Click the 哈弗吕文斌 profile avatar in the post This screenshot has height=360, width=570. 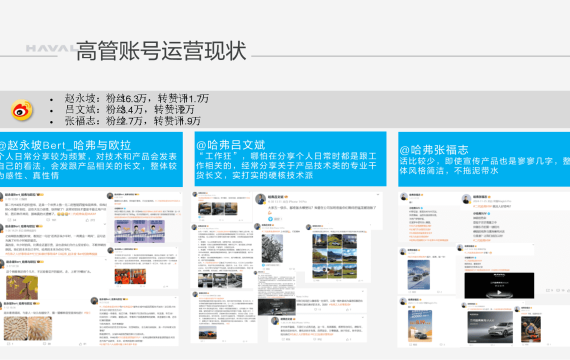(260, 199)
